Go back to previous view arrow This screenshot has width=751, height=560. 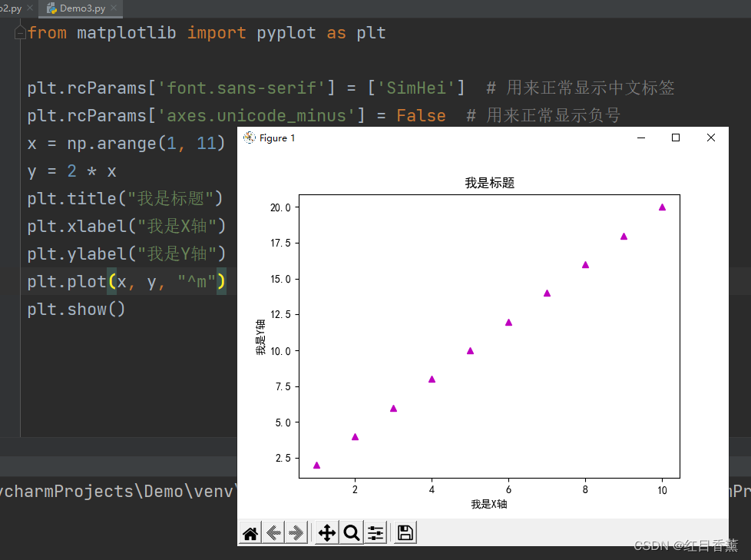273,532
